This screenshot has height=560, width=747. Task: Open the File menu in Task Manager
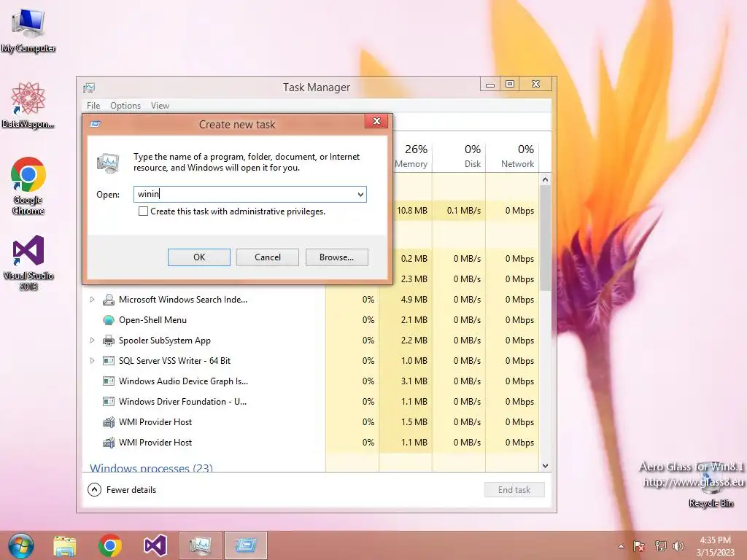93,106
